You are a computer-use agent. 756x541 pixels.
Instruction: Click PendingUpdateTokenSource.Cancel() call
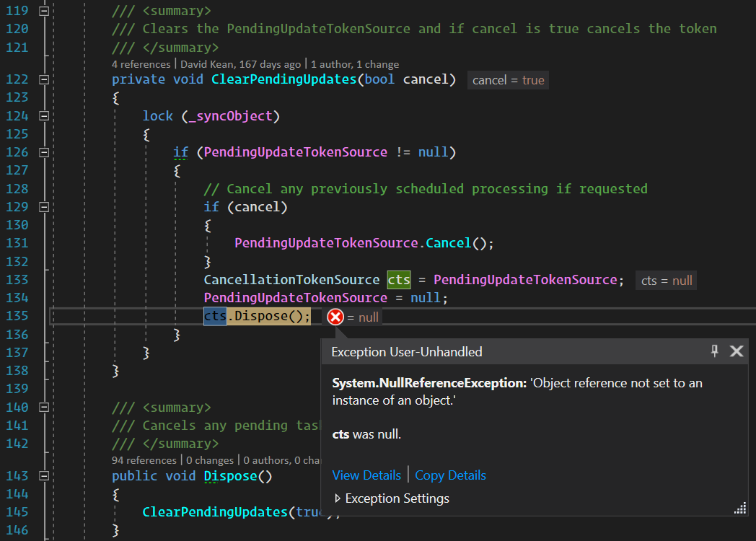coord(364,243)
